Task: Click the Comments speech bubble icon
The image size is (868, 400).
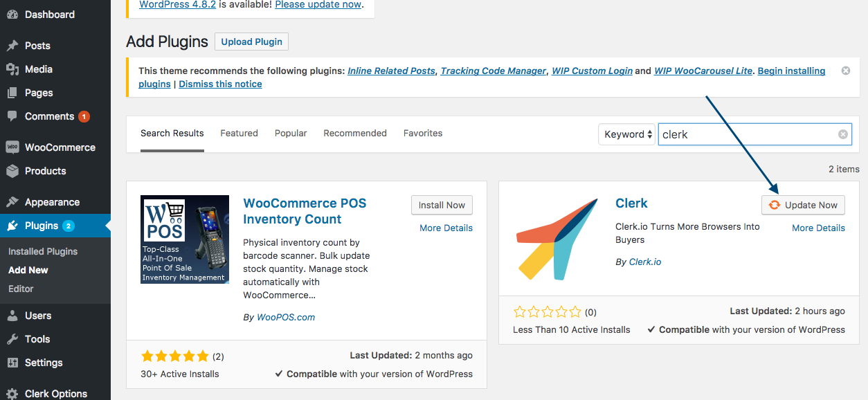Action: pos(12,116)
